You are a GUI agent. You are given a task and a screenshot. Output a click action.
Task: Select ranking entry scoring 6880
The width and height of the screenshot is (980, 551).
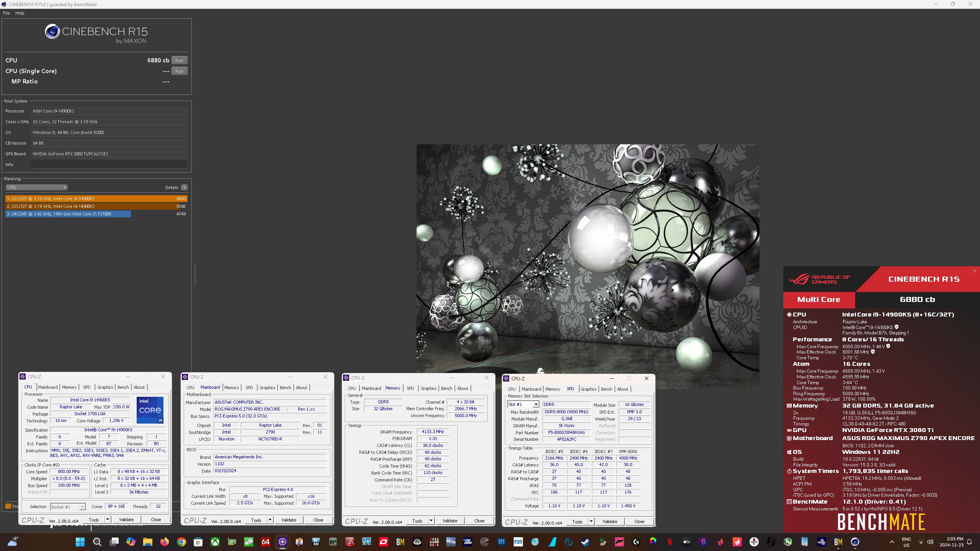coord(96,199)
